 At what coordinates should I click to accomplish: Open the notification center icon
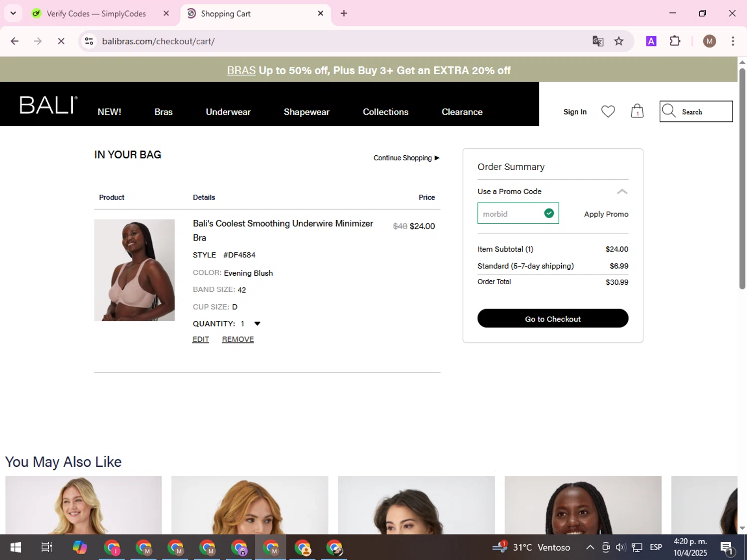pyautogui.click(x=727, y=548)
